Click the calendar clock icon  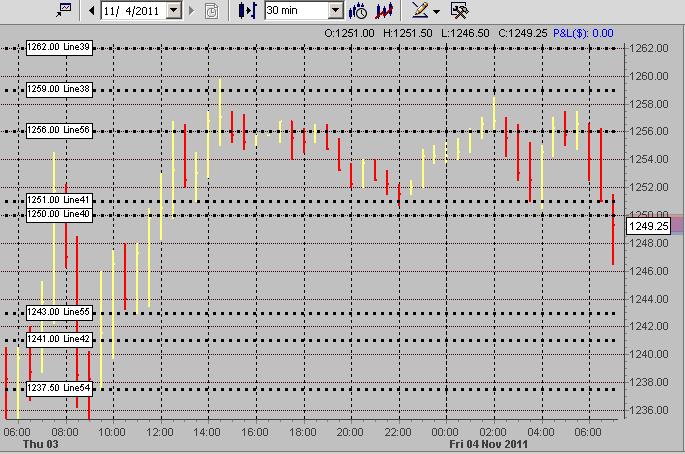pyautogui.click(x=211, y=10)
